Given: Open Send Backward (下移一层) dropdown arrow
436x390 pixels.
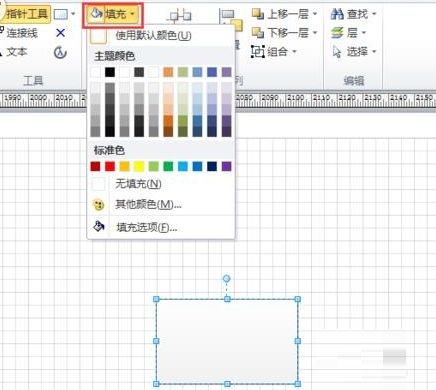Looking at the screenshot, I should point(315,33).
